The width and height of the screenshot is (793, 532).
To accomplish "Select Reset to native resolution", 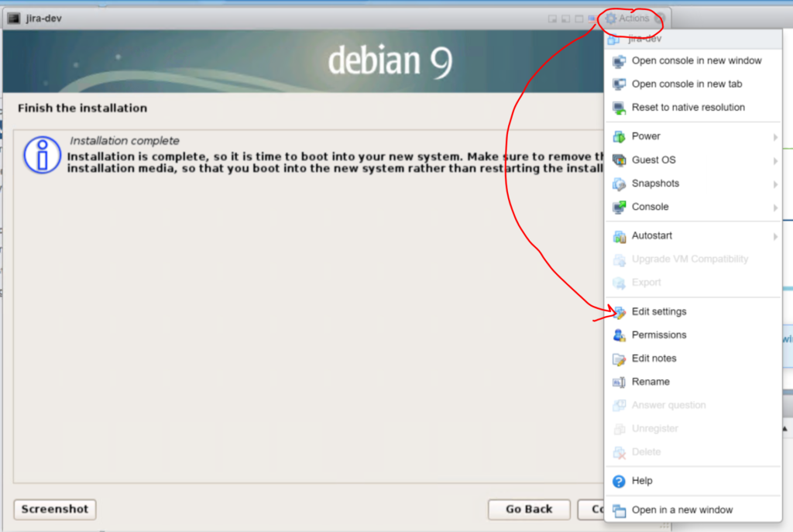I will pos(693,107).
